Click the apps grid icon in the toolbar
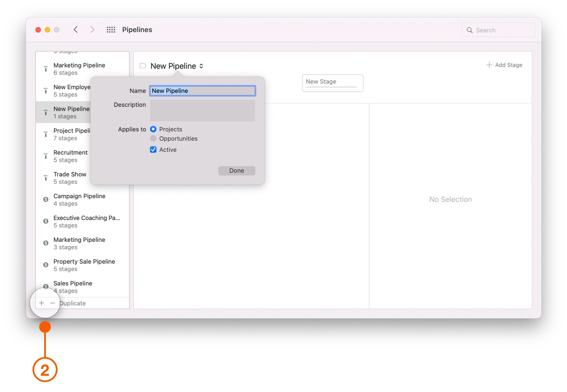This screenshot has width=567, height=392. (x=110, y=30)
